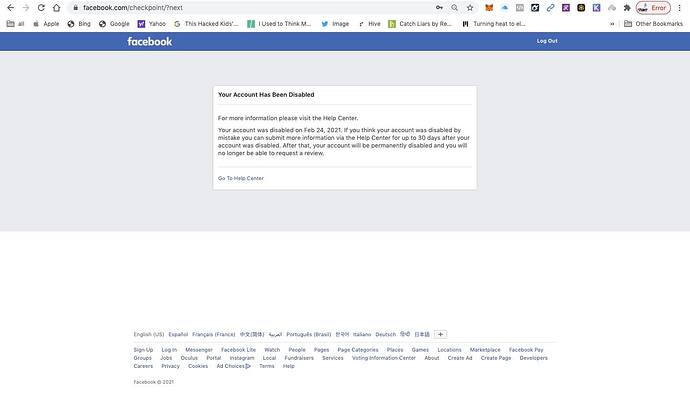This screenshot has height=410, width=690.
Task: Open the Twitter Image bookmark
Action: point(335,24)
